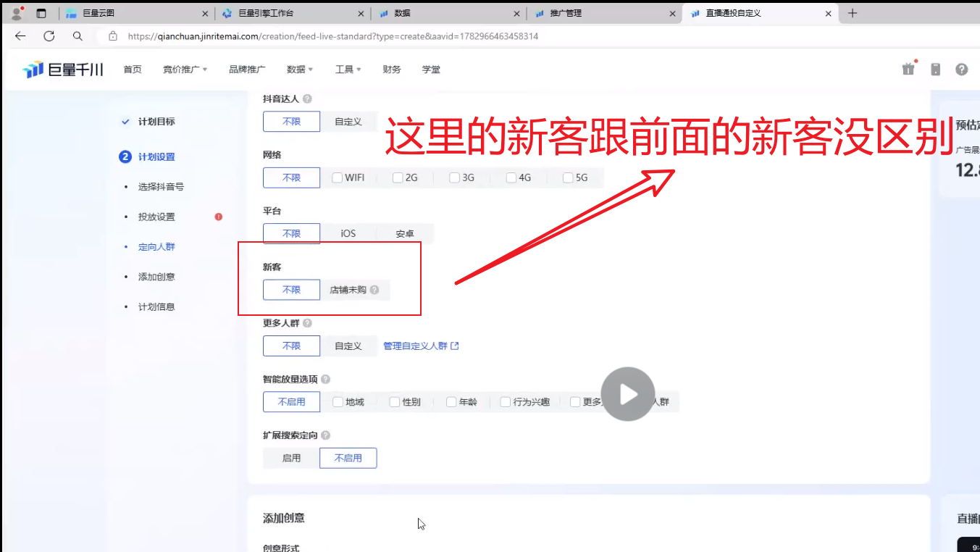Expand the 工具 menu dropdown
The image size is (980, 552).
click(x=348, y=70)
